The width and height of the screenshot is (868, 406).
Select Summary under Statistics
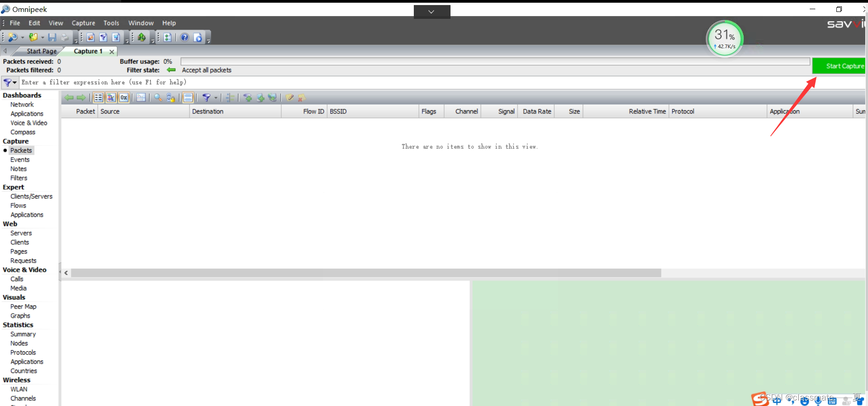[x=23, y=334]
